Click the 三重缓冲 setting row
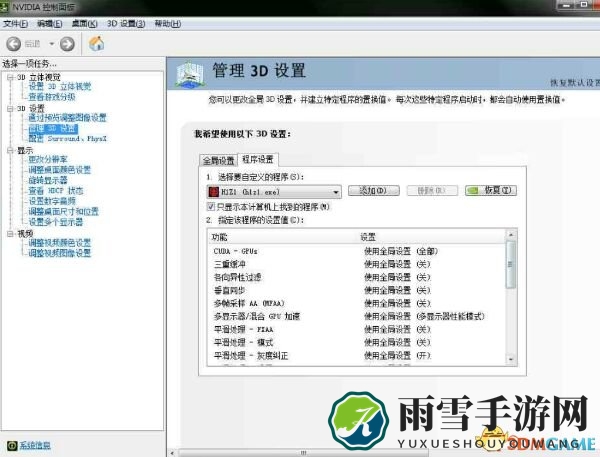Image resolution: width=600 pixels, height=457 pixels. click(357, 264)
